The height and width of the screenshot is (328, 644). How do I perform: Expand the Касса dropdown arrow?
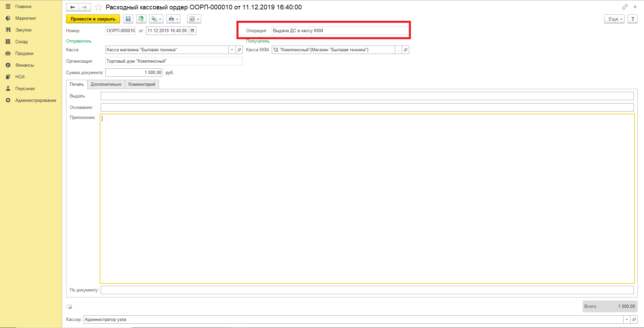point(232,50)
